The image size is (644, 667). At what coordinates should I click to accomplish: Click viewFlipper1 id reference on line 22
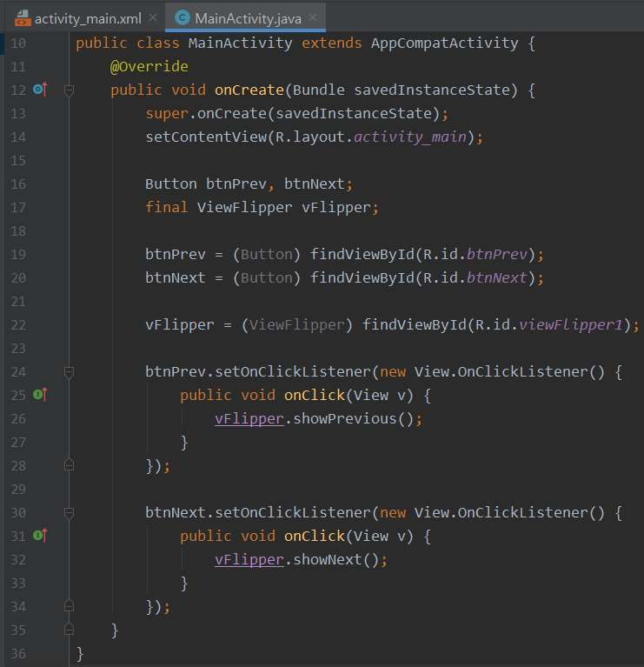tap(570, 325)
